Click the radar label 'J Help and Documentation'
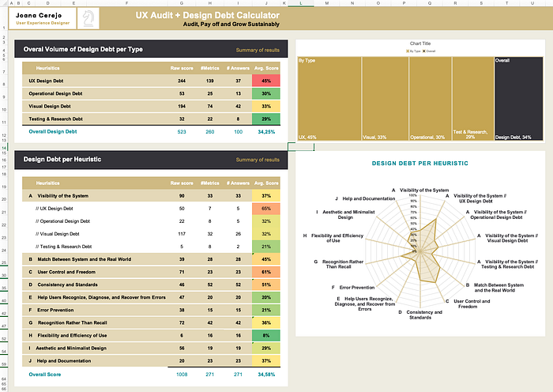The height and width of the screenshot is (392, 553). (365, 198)
